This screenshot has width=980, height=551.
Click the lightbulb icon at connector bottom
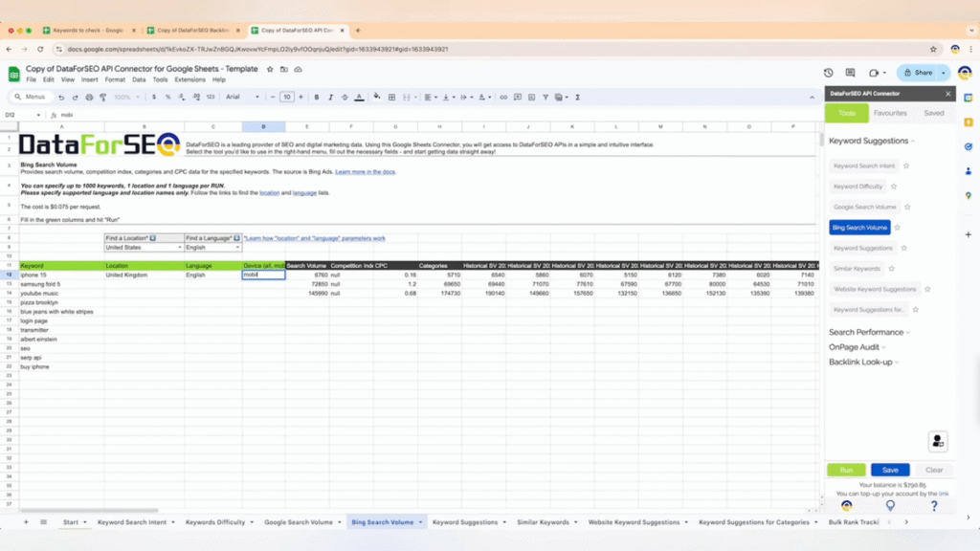click(x=890, y=505)
